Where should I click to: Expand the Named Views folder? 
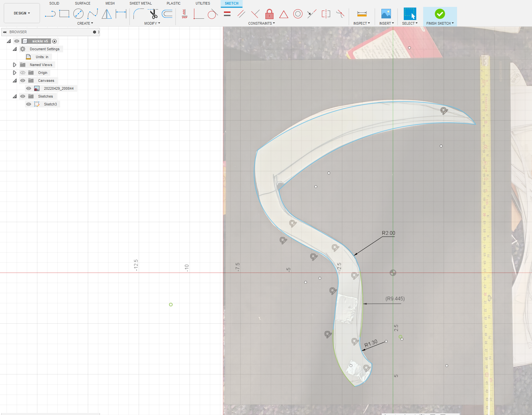click(14, 65)
